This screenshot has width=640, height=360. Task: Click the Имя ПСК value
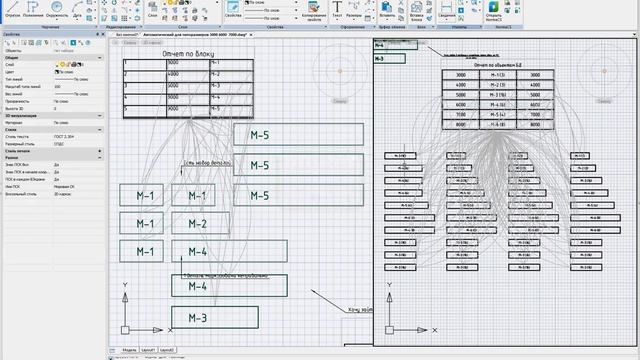(x=64, y=187)
